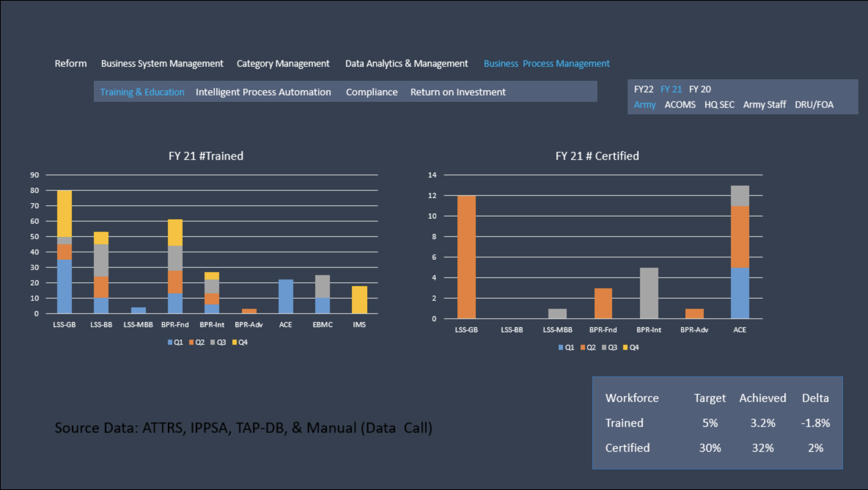
Task: Click Q2 legend swatch in Certified chart
Action: 583,347
